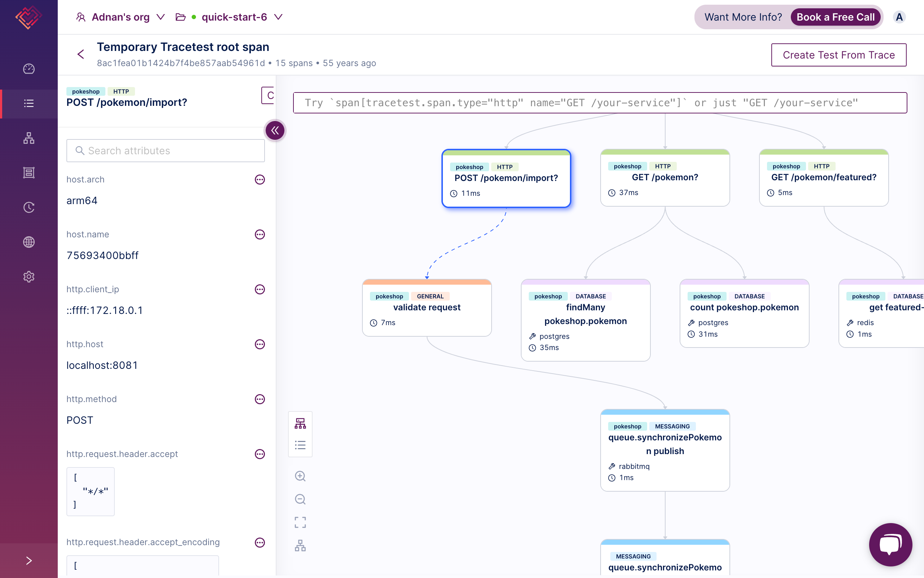
Task: Open actions menu for http.client_ip attribute
Action: (260, 289)
